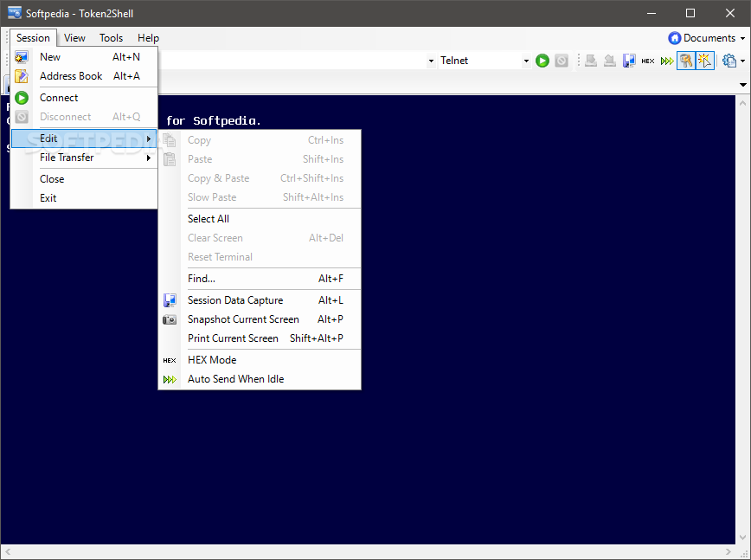This screenshot has width=751, height=560.
Task: Toggle HEX Mode in the Edit submenu
Action: click(x=260, y=360)
